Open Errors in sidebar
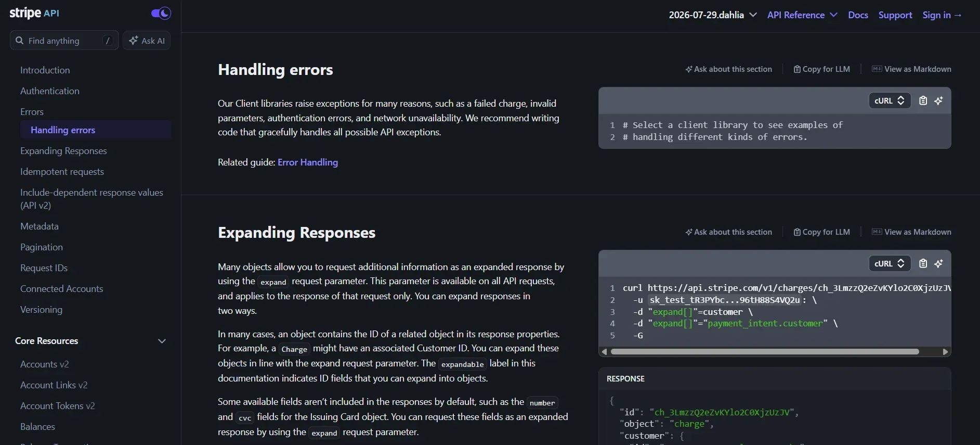 (x=32, y=112)
